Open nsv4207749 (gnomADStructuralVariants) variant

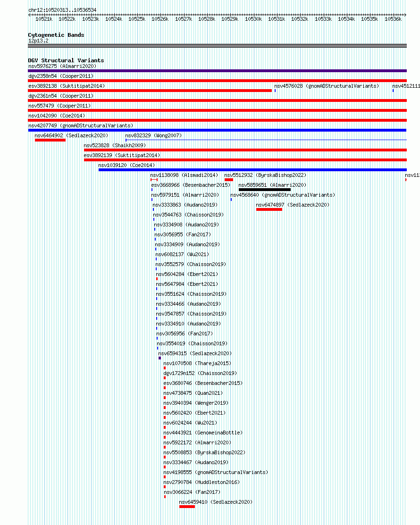click(x=81, y=125)
